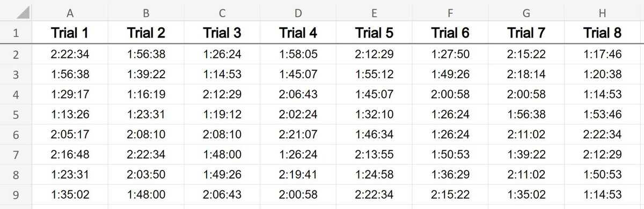Select column D header
The image size is (644, 209).
tap(298, 12)
